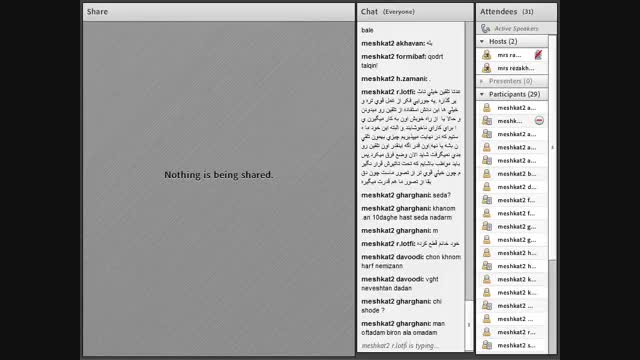Click the host icon beside mrs rezakh...
Viewport: 640px width, 360px height.
[x=487, y=68]
